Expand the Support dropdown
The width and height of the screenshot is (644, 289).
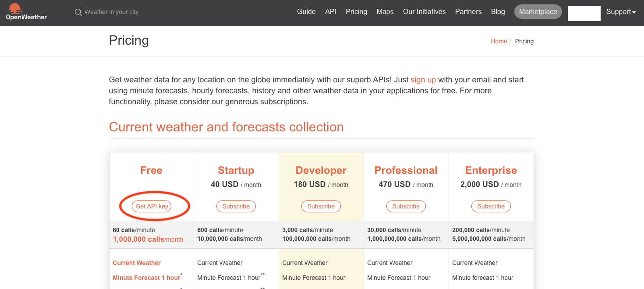pyautogui.click(x=621, y=12)
